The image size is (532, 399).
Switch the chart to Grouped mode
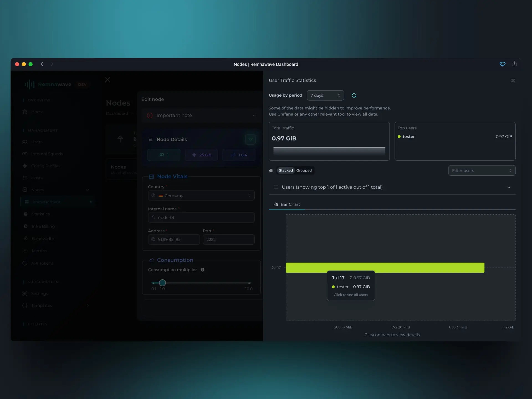304,170
